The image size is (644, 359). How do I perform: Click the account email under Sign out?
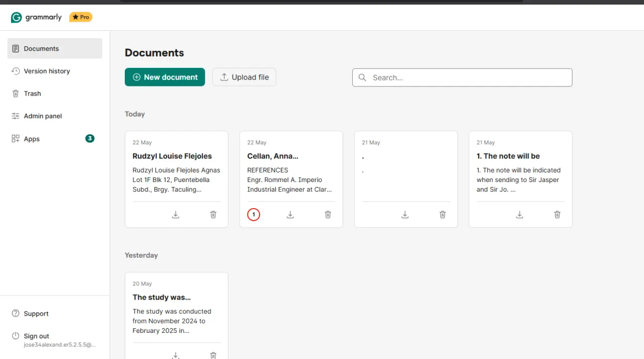(x=60, y=345)
